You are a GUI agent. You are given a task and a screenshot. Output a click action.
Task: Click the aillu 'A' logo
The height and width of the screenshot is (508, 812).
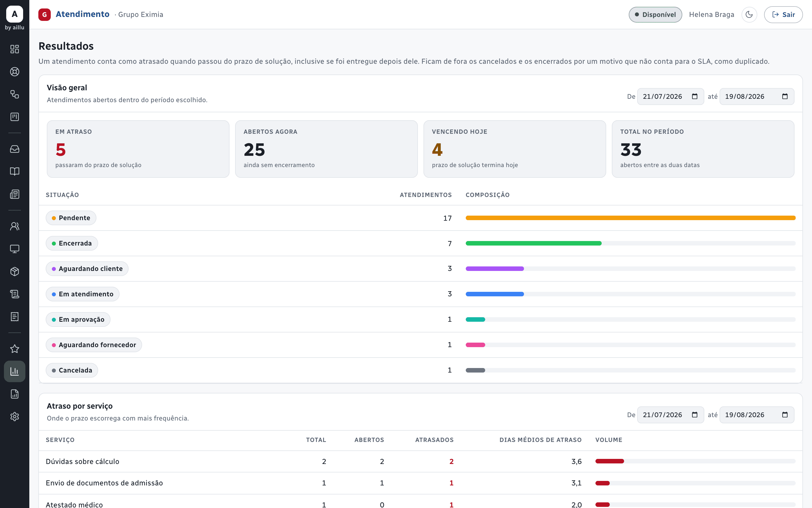14,14
